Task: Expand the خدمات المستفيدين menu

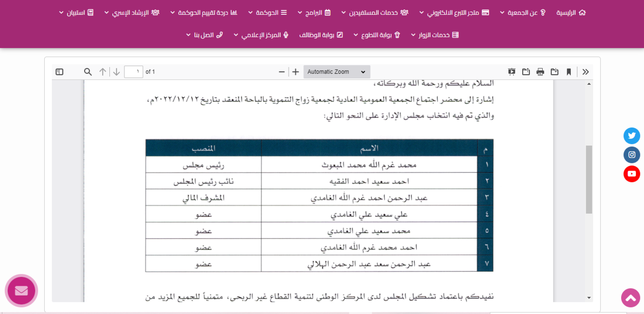Action: click(x=375, y=13)
